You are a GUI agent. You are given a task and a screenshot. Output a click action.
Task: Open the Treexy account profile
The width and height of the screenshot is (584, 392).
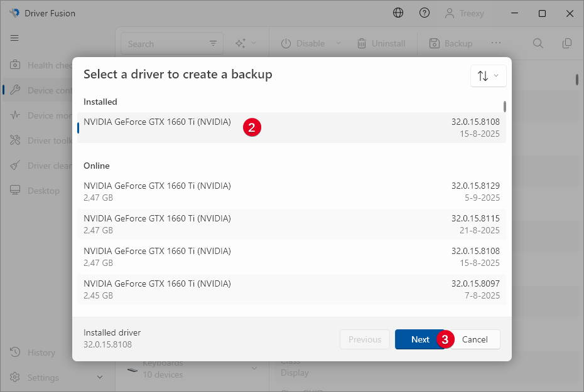click(465, 13)
